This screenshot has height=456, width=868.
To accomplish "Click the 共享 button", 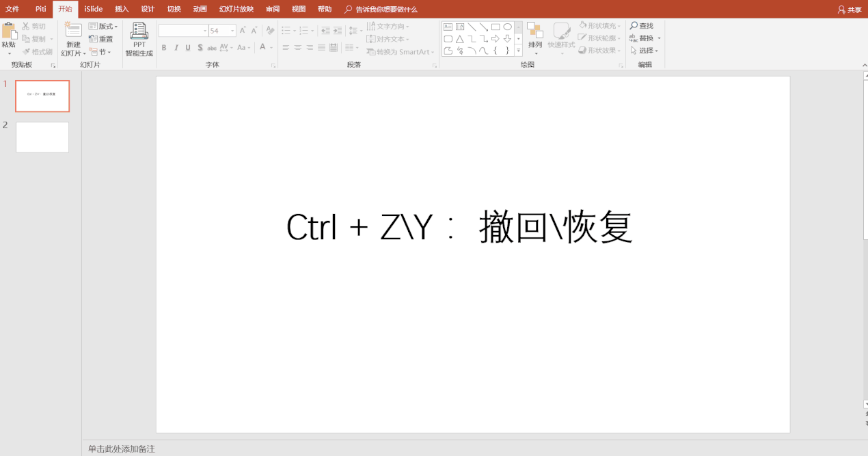I will click(x=850, y=10).
